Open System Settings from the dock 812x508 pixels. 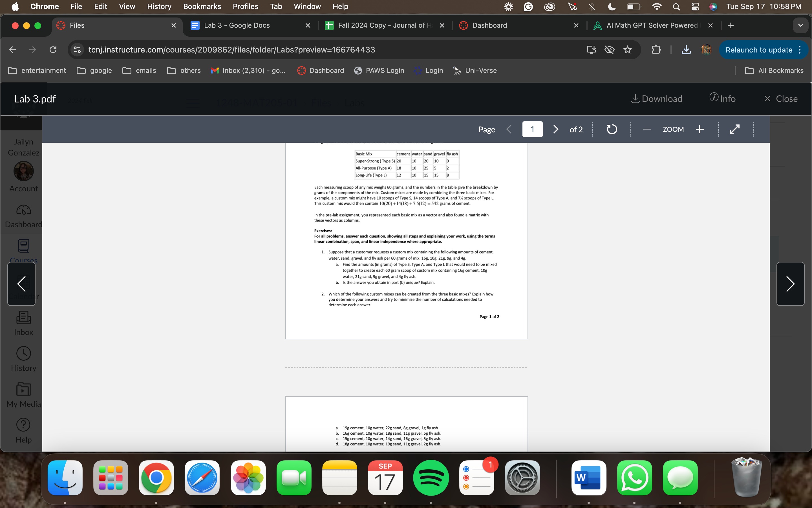(x=522, y=478)
